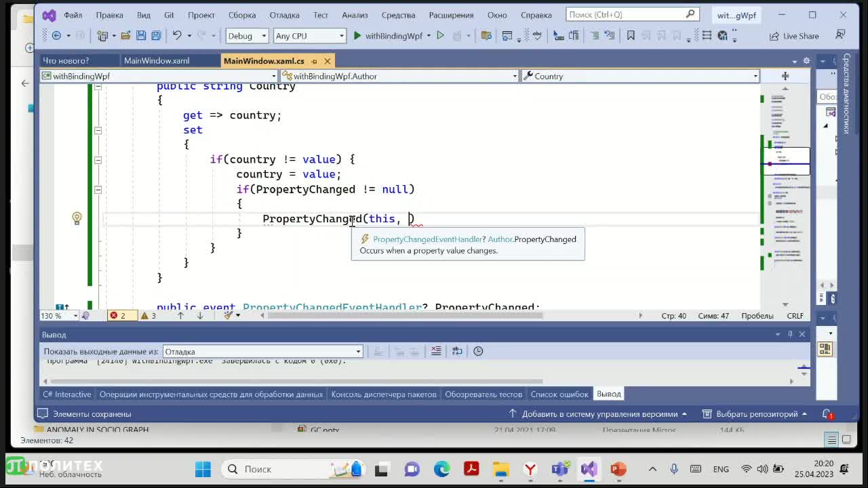868x488 pixels.
Task: Open the 130 % zoom level dropdown
Action: [60, 316]
